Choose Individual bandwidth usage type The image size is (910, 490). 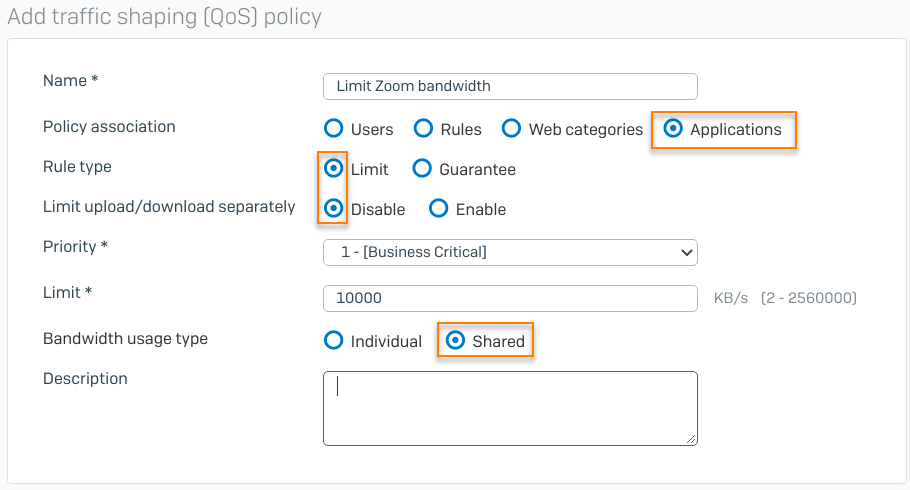pos(334,341)
